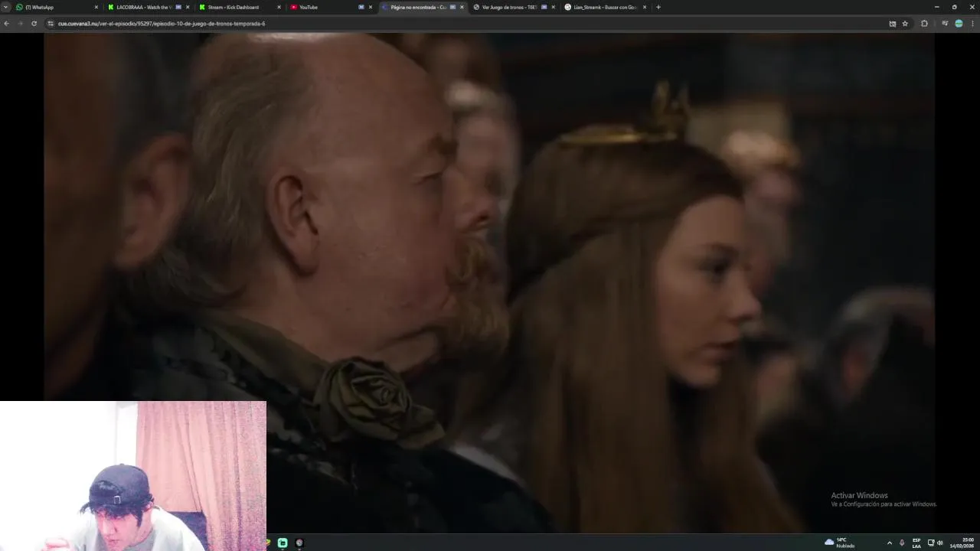Image resolution: width=980 pixels, height=551 pixels.
Task: Open the volume tray icon
Action: [x=939, y=543]
